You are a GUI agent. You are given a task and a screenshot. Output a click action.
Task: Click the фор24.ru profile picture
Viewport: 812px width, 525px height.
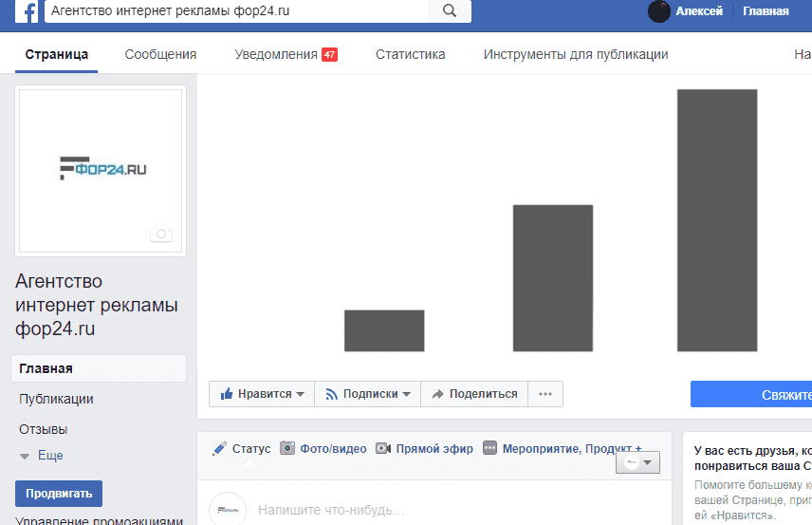(101, 171)
